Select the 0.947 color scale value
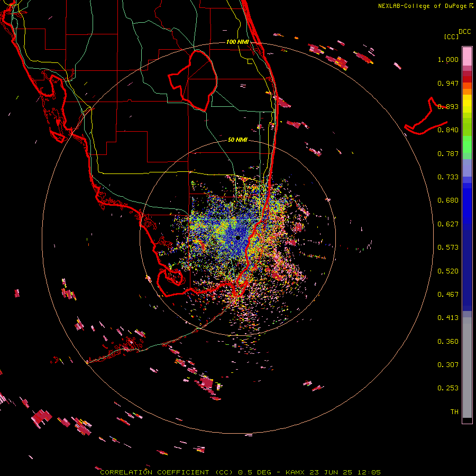This screenshot has width=476, height=476. (448, 83)
